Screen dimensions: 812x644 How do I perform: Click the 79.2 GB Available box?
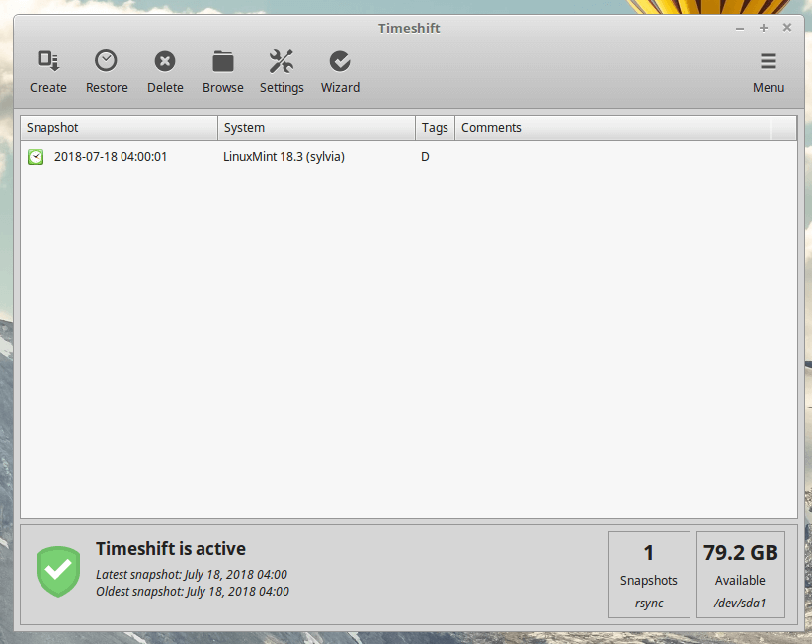(x=741, y=575)
